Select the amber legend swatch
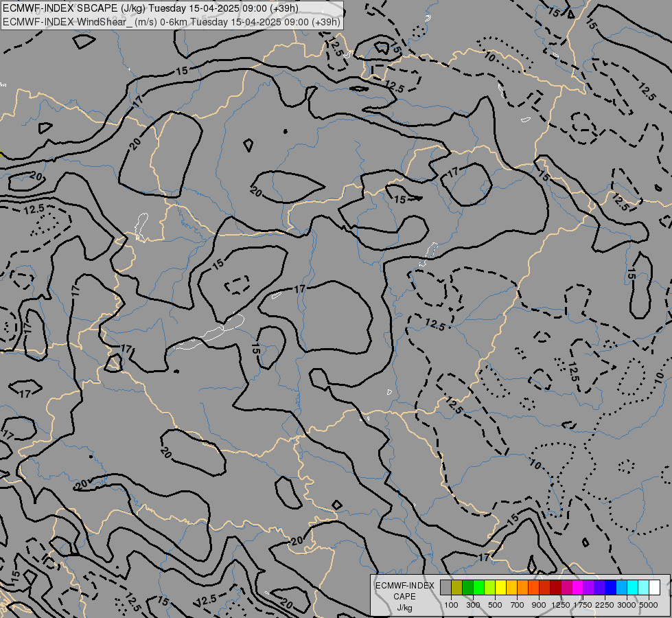 [x=511, y=587]
